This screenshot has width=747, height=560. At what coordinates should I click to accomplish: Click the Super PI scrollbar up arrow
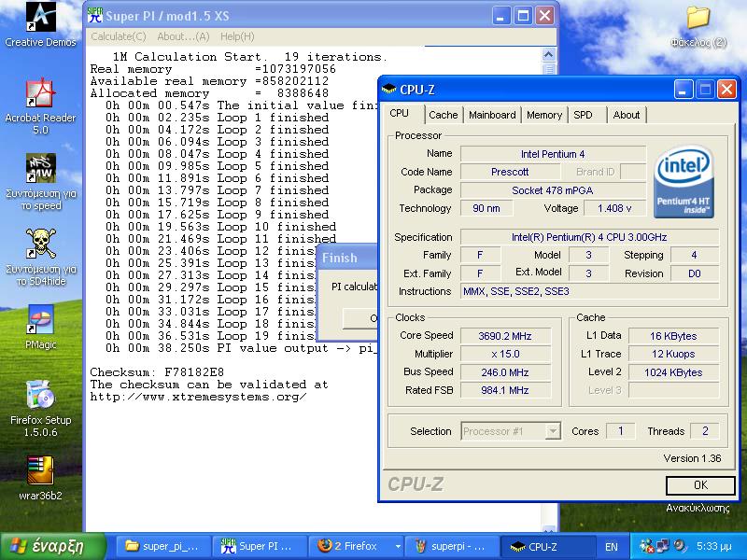click(x=548, y=55)
